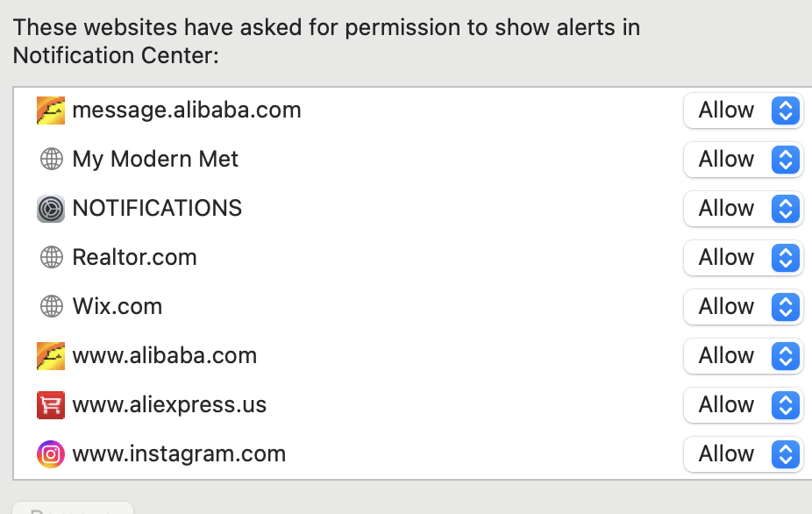Open the www.instagram.com Allow dropdown
Screen dimensions: 812x514
click(743, 454)
